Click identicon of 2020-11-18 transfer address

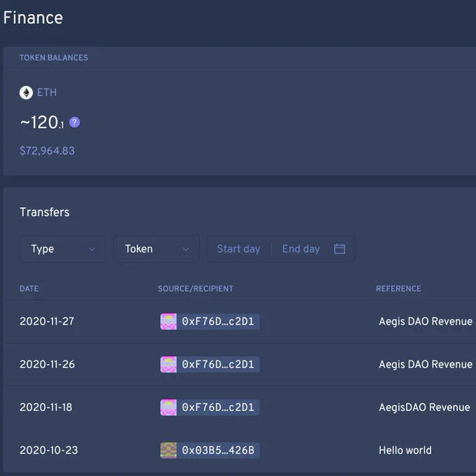pyautogui.click(x=169, y=407)
